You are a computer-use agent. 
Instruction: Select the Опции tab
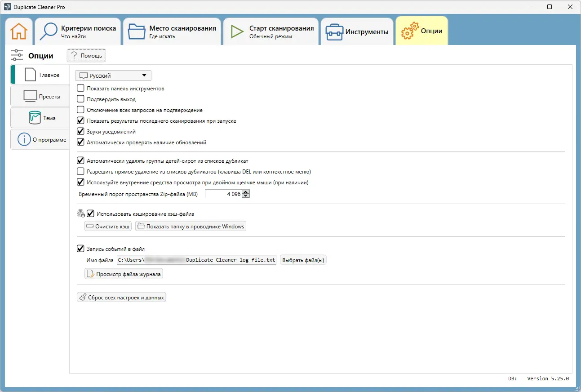pyautogui.click(x=421, y=31)
